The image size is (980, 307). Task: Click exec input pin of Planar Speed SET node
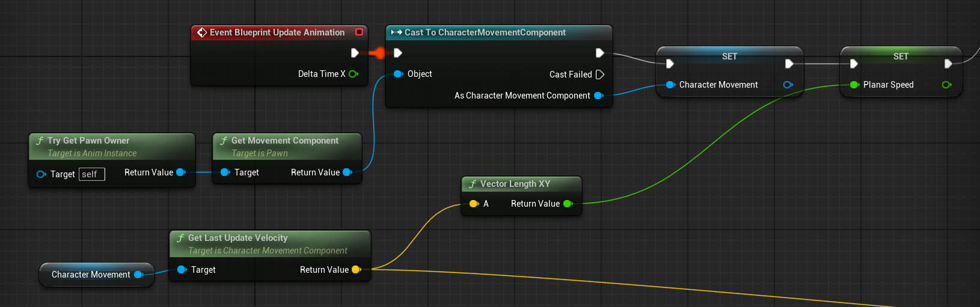click(854, 64)
